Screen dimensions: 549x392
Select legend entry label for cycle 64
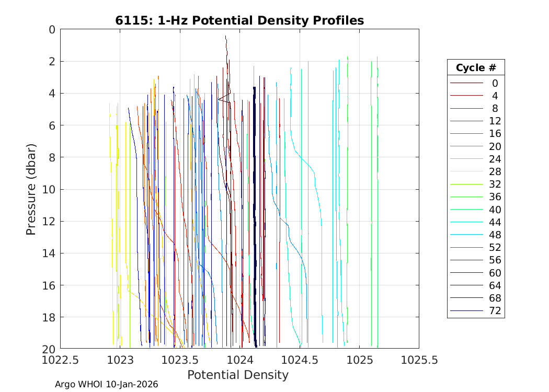pyautogui.click(x=495, y=285)
